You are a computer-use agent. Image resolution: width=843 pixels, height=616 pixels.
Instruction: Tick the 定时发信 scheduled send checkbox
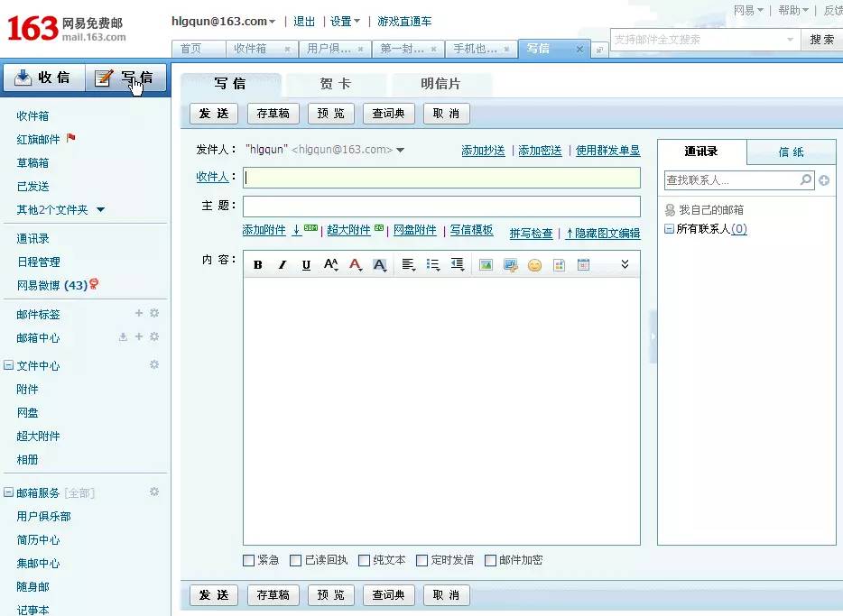click(x=422, y=560)
